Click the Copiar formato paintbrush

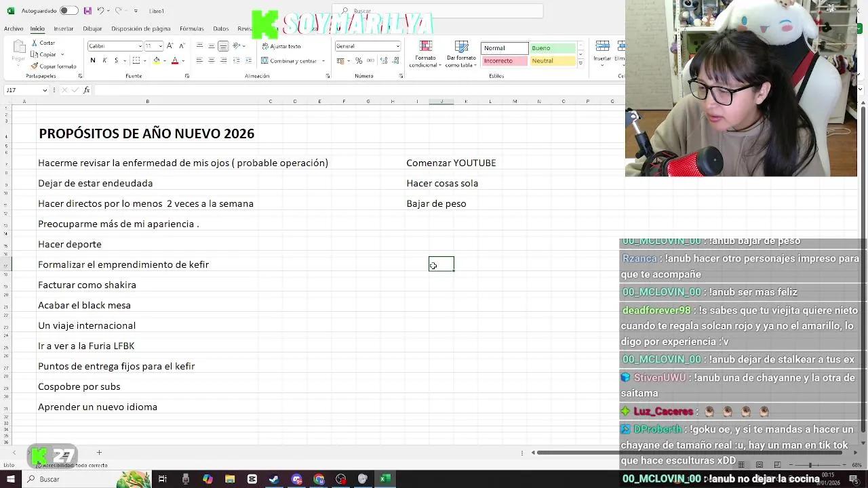click(34, 66)
